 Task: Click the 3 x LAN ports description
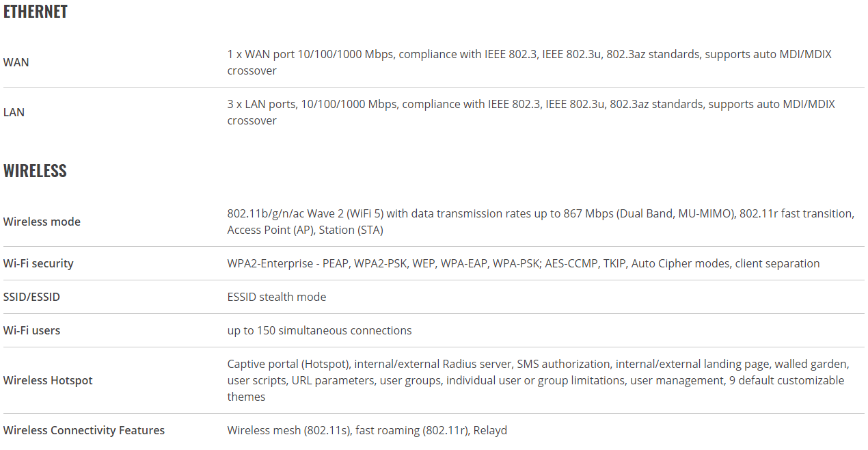(531, 112)
